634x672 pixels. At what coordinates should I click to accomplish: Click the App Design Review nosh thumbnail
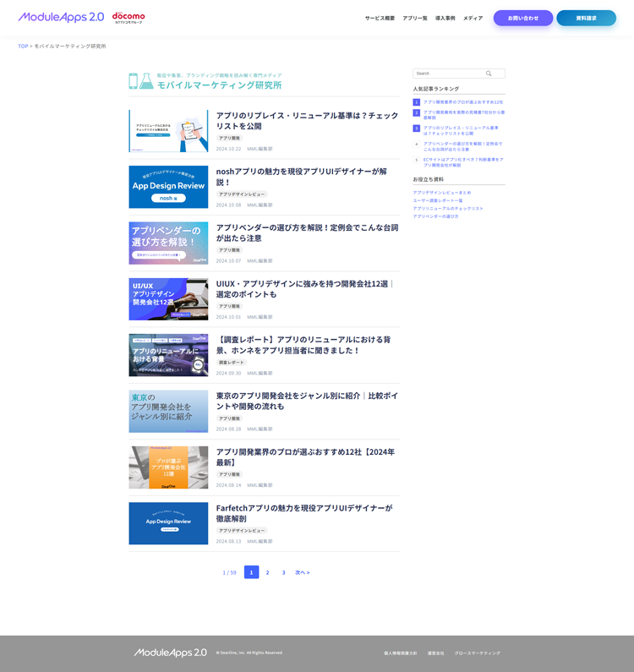(168, 187)
